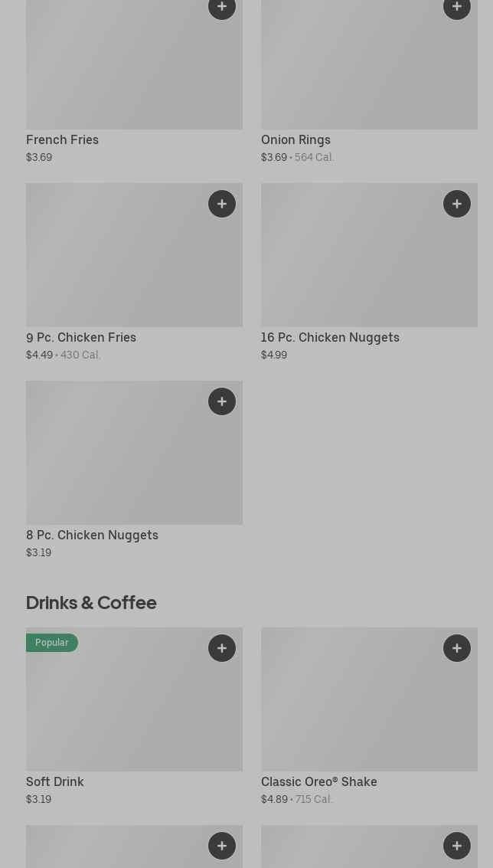
Task: Click plus icon below Classic Oreo Shake
Action: 457,846
